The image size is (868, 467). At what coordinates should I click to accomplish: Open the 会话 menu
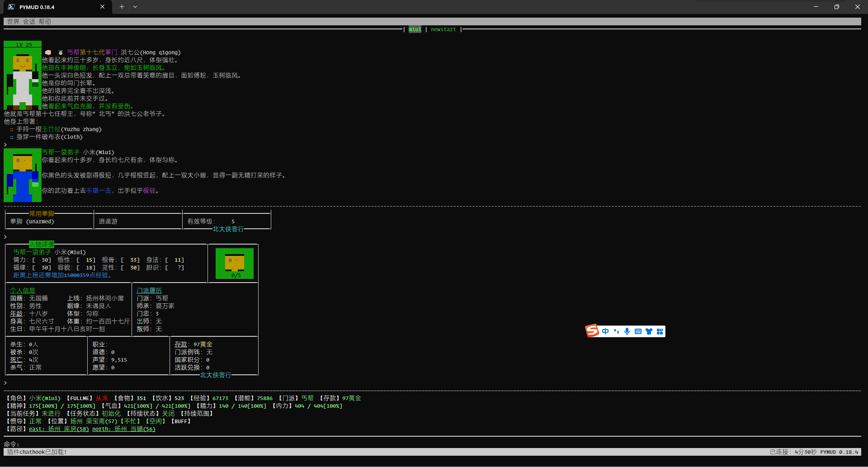[x=29, y=21]
